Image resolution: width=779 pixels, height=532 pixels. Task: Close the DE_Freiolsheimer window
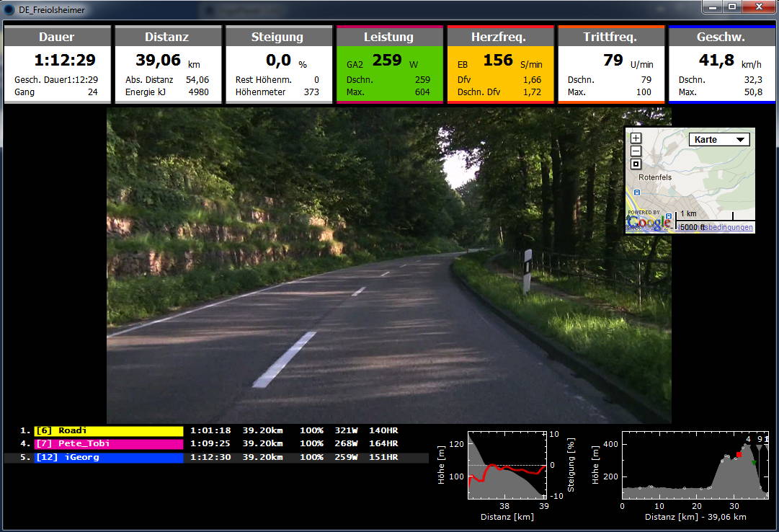click(x=759, y=7)
